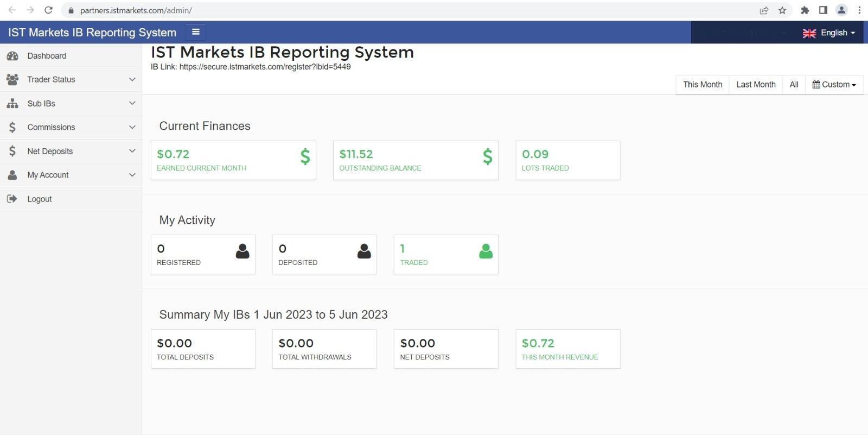Show All time period
This screenshot has width=868, height=435.
794,85
